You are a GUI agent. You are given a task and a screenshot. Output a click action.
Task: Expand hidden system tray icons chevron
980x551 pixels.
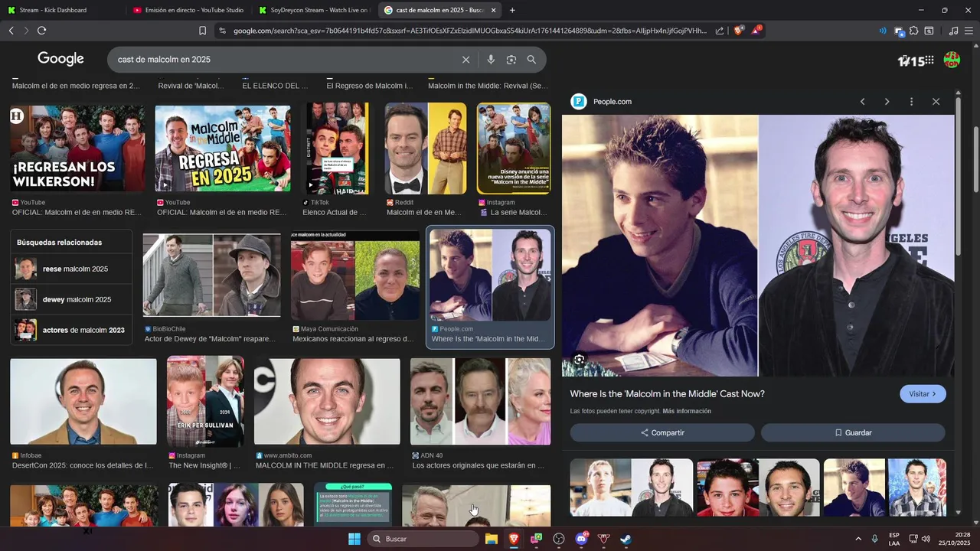click(x=857, y=539)
